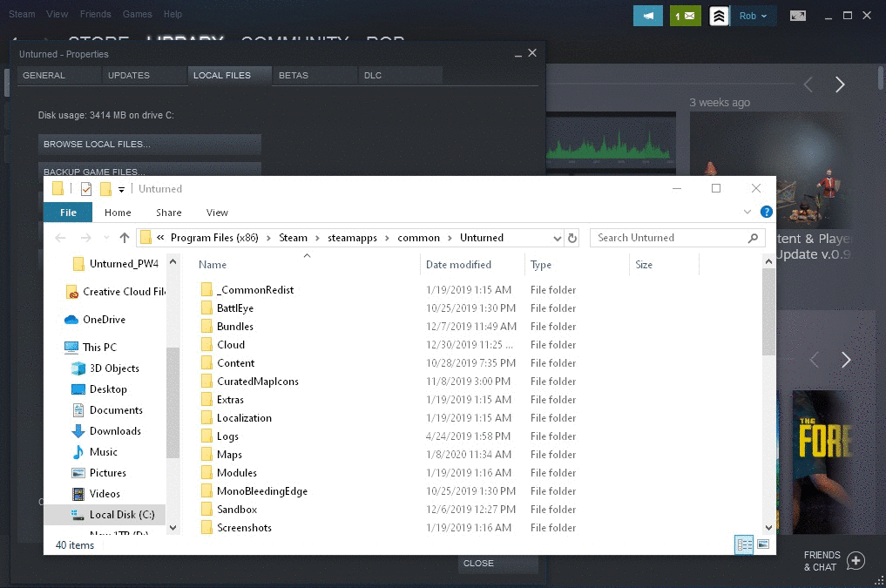Expand the common breadcrumb arrow
This screenshot has width=886, height=588.
coord(450,238)
